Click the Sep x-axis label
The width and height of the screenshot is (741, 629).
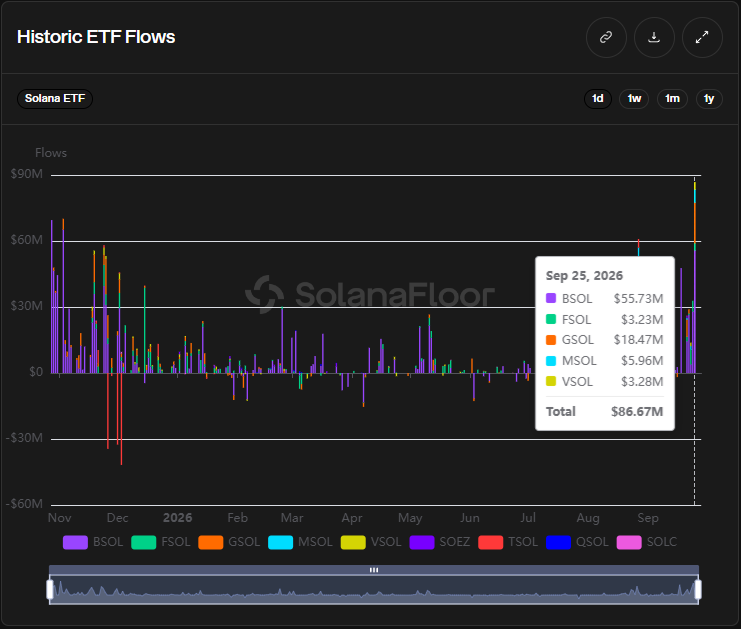coord(648,518)
